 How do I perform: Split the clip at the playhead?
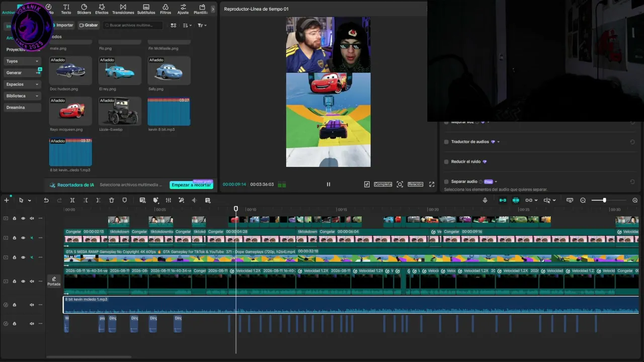72,200
